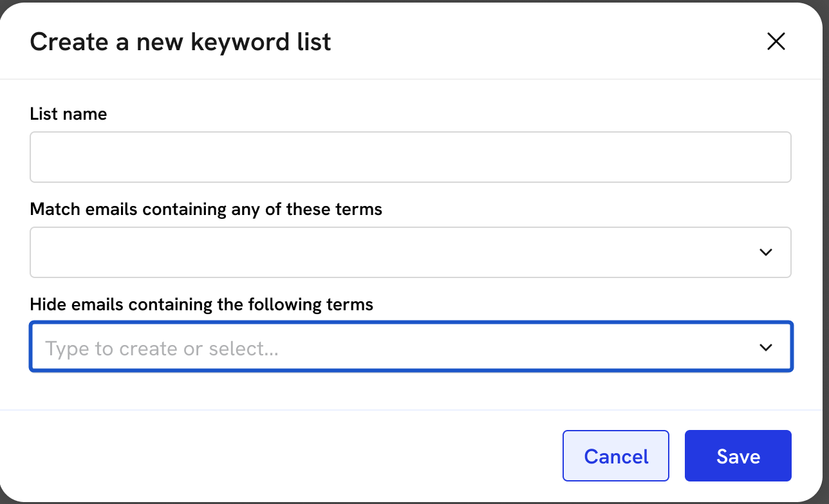Discard the keyword list with Cancel
829x504 pixels.
pos(615,456)
